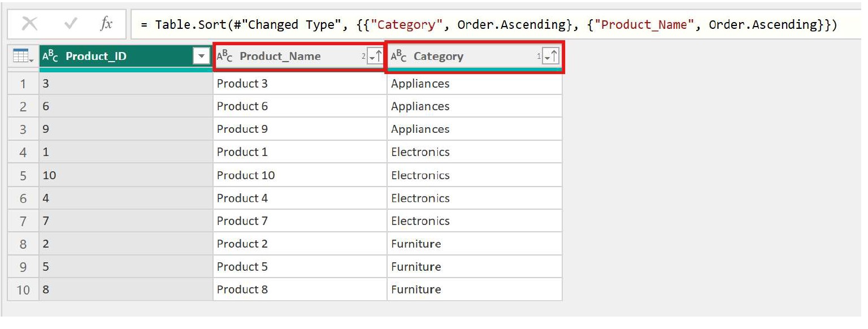Screen dimensions: 868x329
Task: Open the Product_Name sort filter dropdown
Action: 375,56
